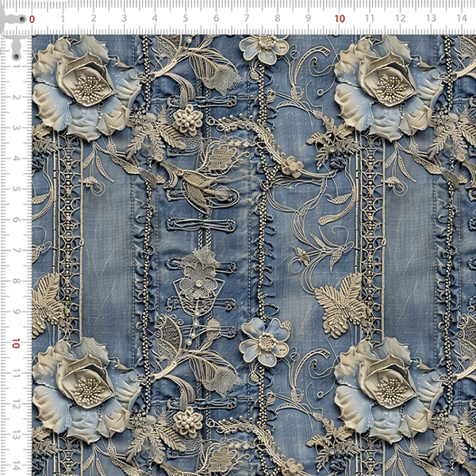Click the red 0 on the horizontal ruler
476x476 pixels.
[32, 18]
